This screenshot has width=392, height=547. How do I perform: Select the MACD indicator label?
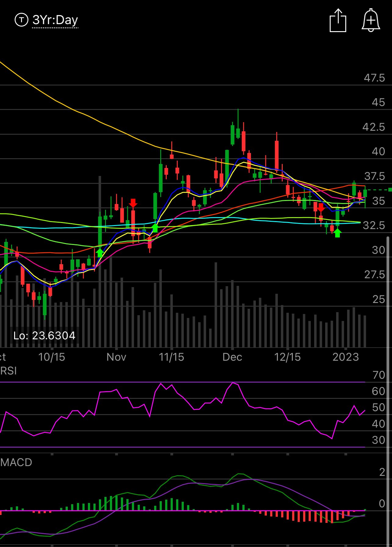click(x=16, y=462)
